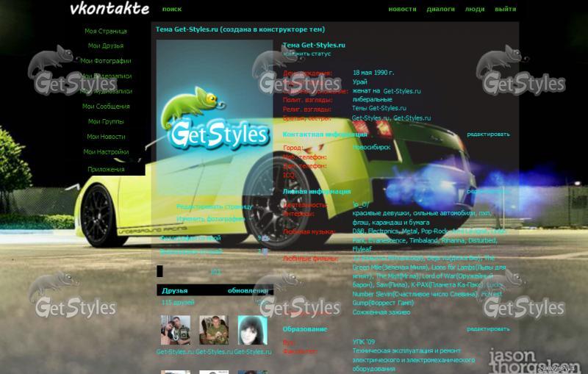
Task: Collapse the Личная информация section header
Action: click(317, 192)
